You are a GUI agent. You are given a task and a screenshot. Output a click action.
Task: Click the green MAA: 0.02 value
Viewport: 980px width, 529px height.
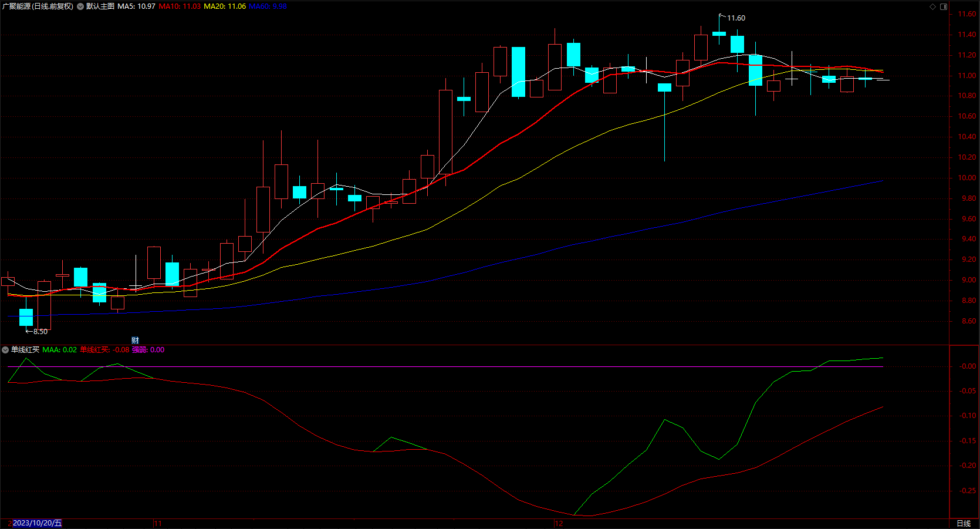pyautogui.click(x=59, y=350)
